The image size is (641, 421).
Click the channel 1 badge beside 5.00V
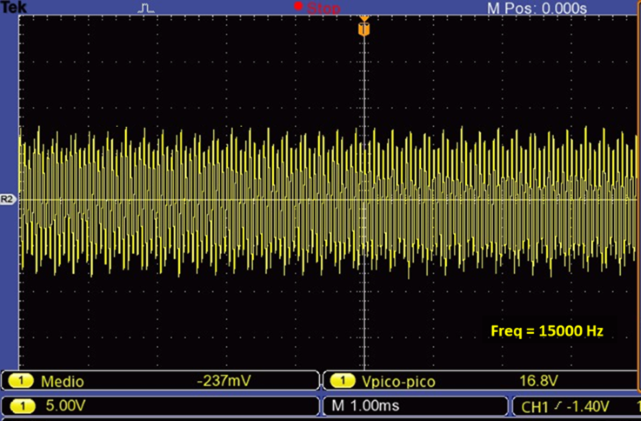(x=22, y=406)
